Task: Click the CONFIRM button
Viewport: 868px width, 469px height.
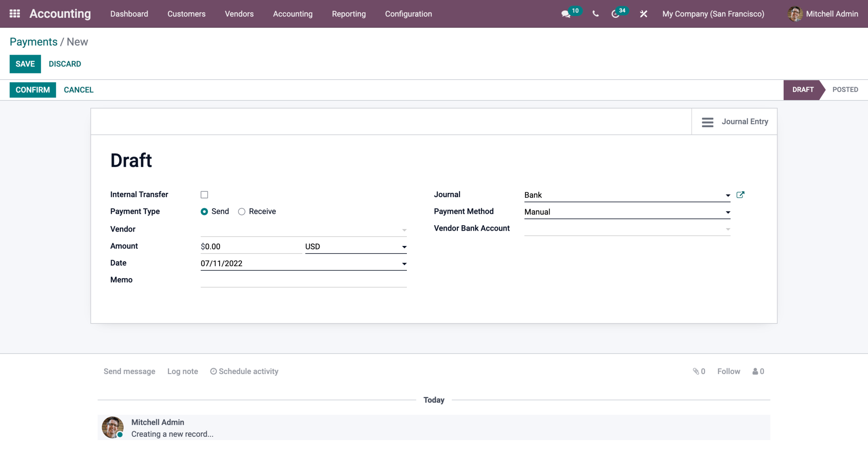Action: point(32,89)
